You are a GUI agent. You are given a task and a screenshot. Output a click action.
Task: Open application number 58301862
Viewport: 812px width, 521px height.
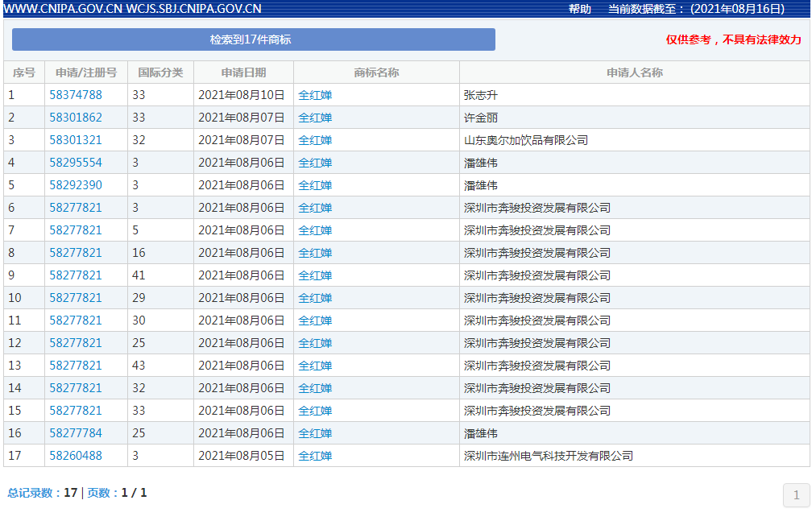76,118
